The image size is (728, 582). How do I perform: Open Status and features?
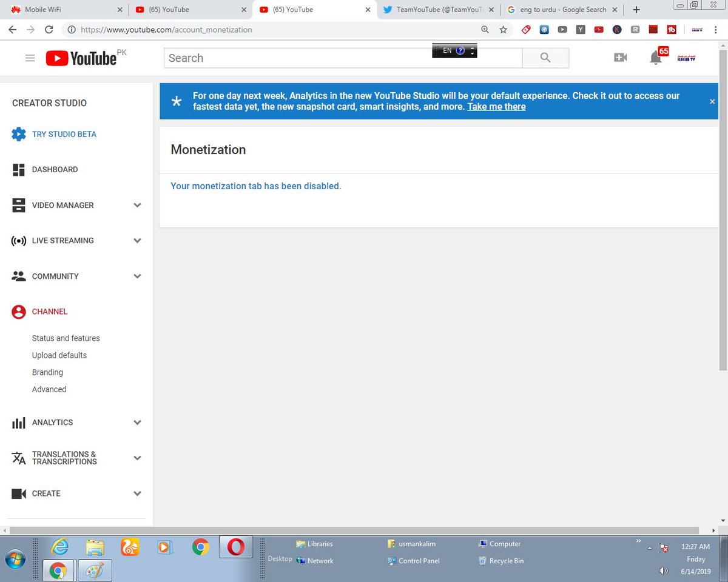pyautogui.click(x=66, y=338)
